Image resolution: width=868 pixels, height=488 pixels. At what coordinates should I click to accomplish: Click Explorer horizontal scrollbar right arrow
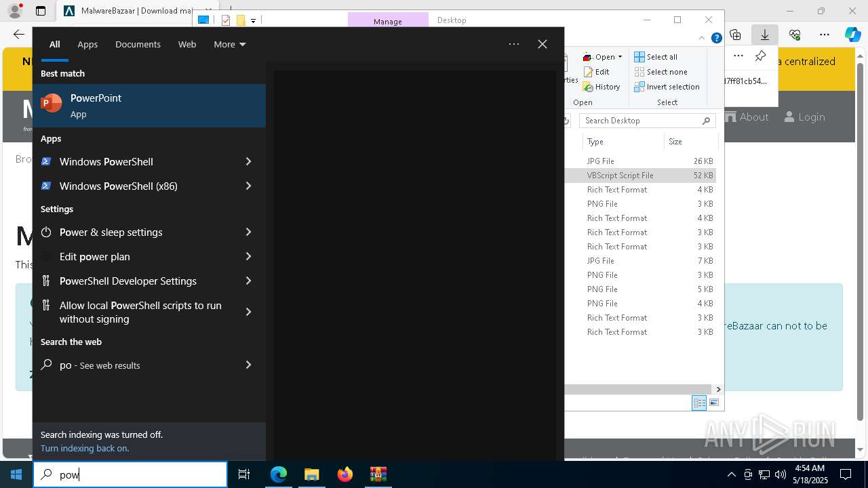(x=718, y=389)
